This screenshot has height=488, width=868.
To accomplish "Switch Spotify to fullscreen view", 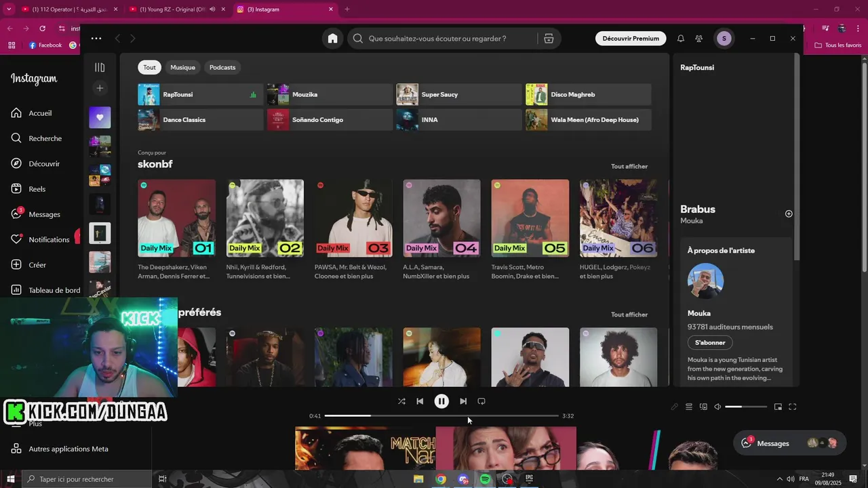I will pyautogui.click(x=792, y=407).
